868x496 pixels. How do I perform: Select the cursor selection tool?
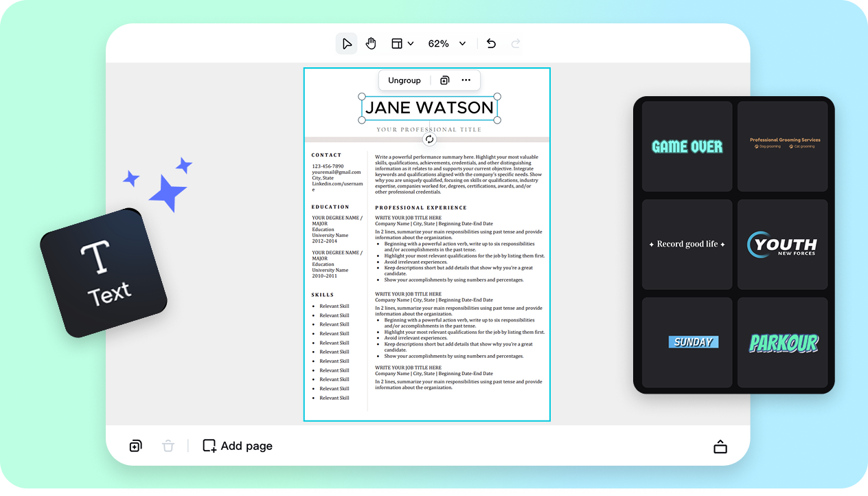point(346,43)
